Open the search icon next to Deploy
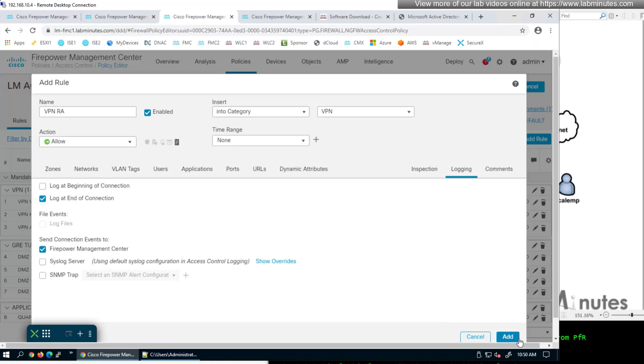 (472, 62)
